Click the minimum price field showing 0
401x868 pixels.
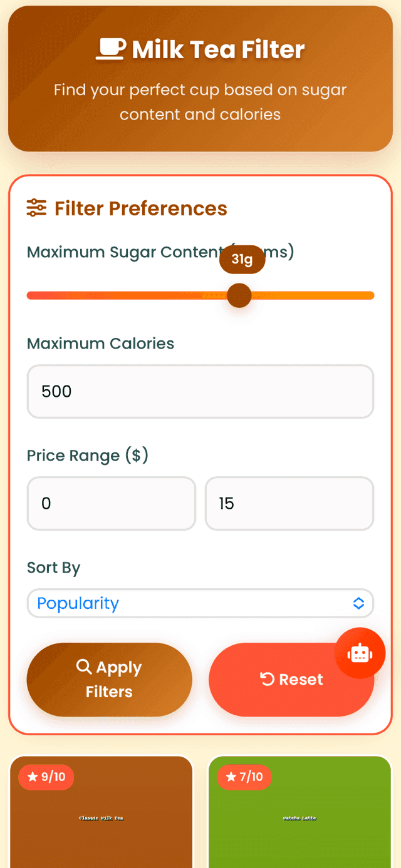coord(111,504)
